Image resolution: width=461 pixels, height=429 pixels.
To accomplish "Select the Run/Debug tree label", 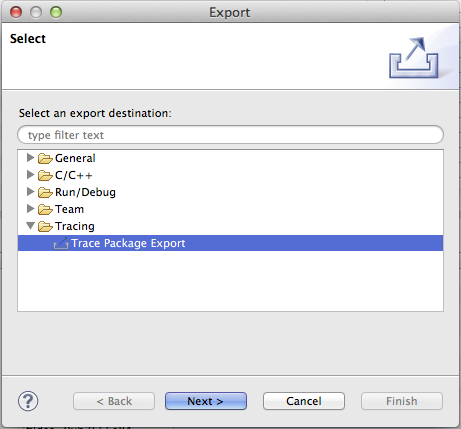I will 85,192.
